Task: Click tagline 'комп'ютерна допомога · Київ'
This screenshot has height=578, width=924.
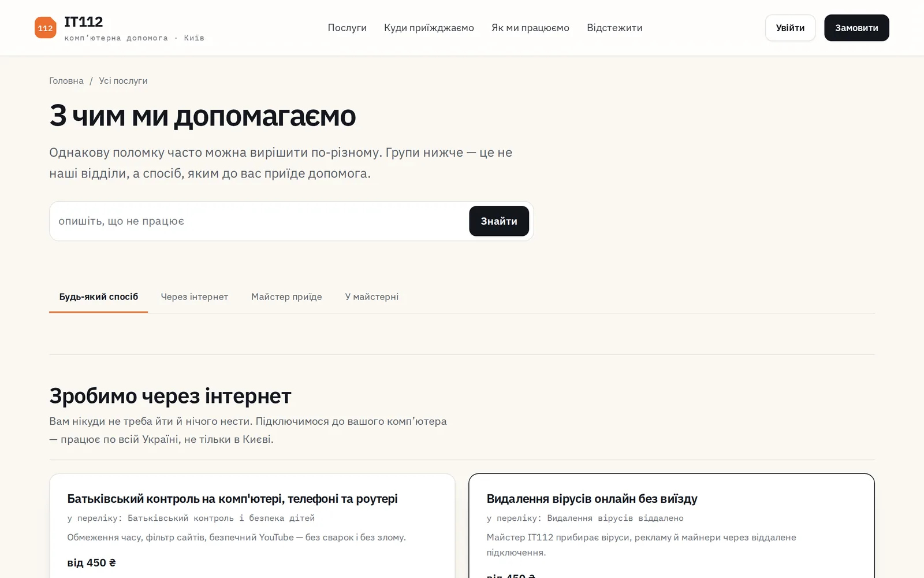Action: 135,38
